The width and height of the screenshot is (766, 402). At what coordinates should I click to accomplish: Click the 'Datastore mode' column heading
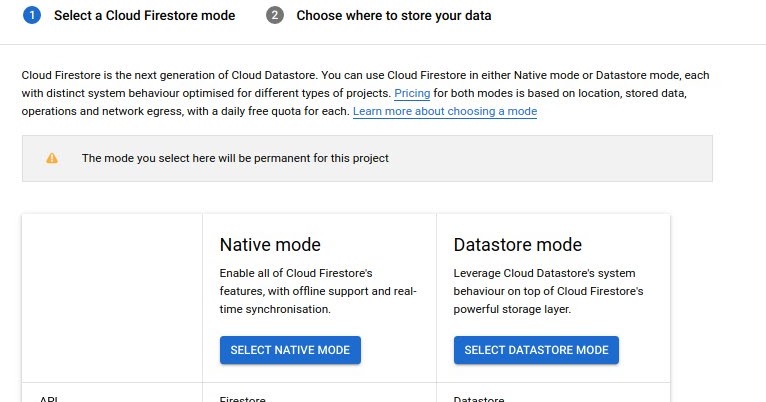coord(517,245)
